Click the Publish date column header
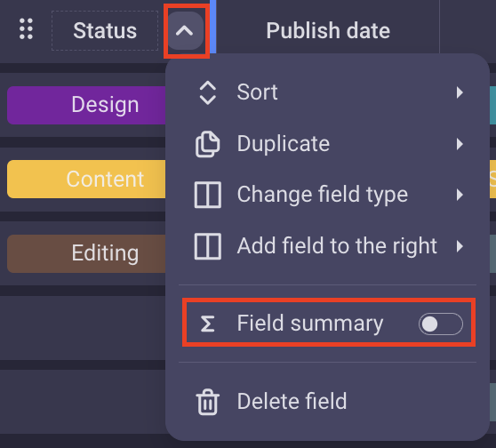The width and height of the screenshot is (496, 448). (328, 31)
